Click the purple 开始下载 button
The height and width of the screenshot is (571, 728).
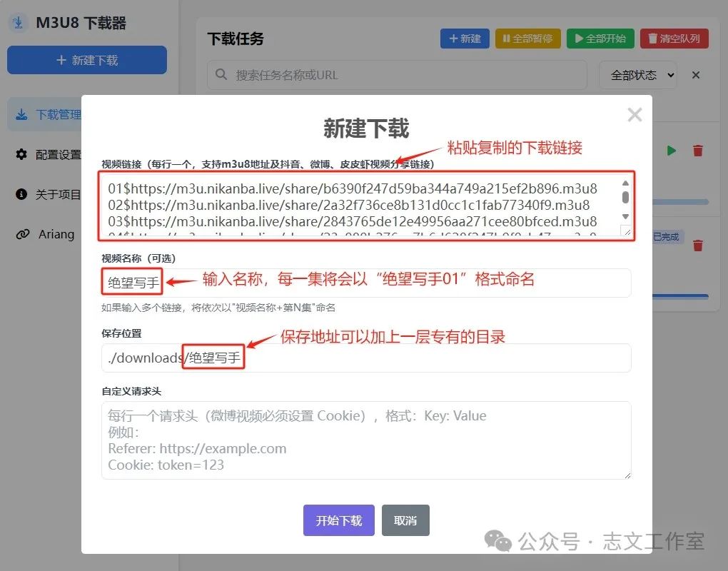tap(339, 520)
